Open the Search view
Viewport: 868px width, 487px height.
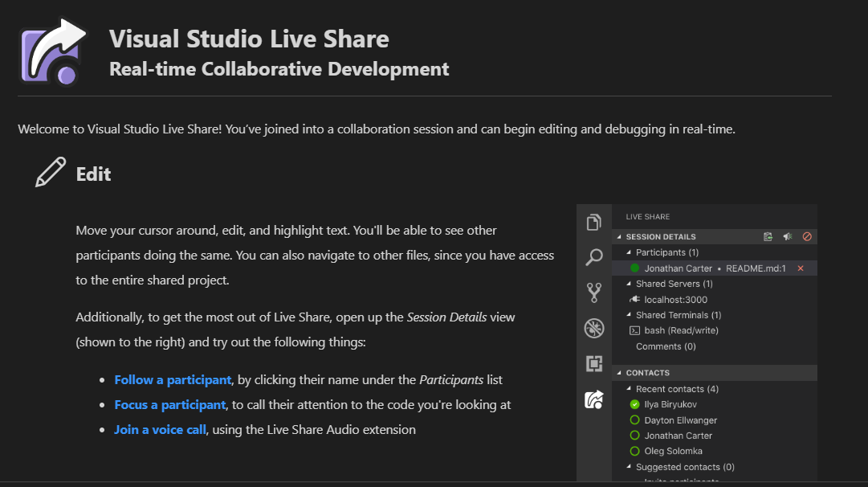(593, 256)
